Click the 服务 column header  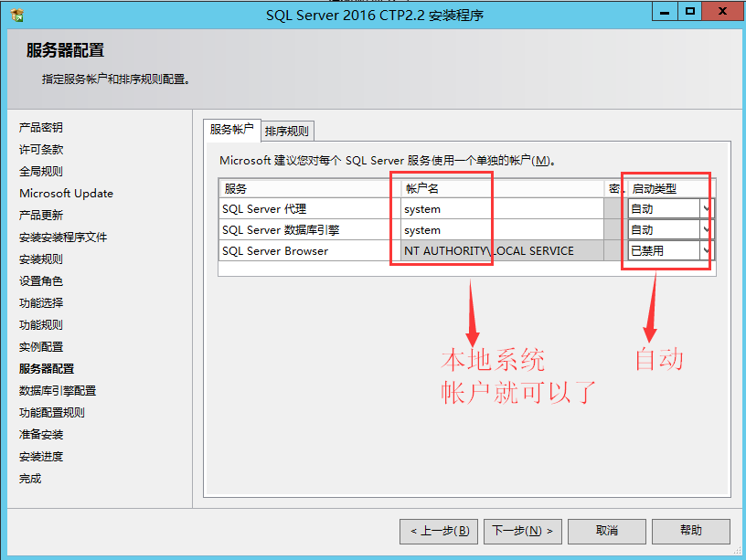(310, 189)
